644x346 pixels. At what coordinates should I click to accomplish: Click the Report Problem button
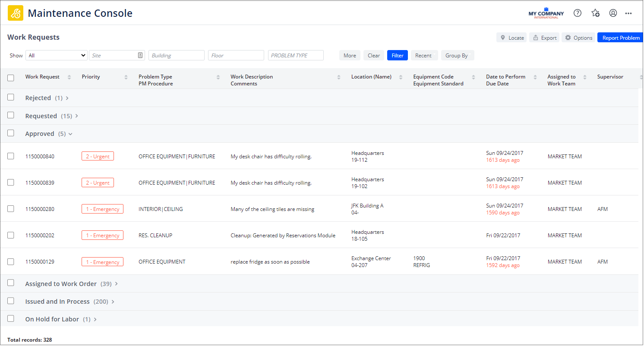pyautogui.click(x=621, y=38)
